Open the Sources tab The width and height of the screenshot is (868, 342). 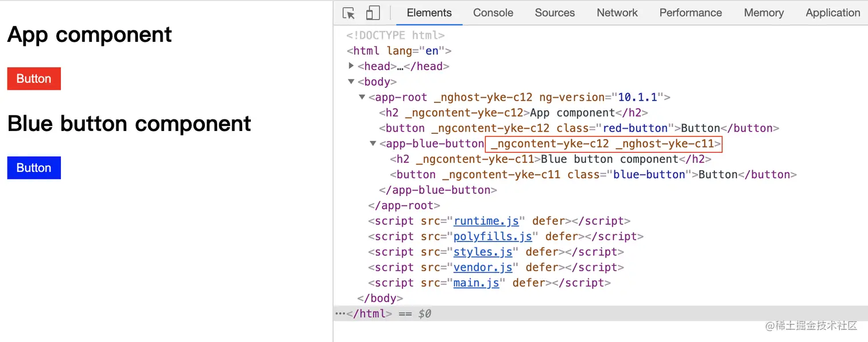pyautogui.click(x=555, y=13)
